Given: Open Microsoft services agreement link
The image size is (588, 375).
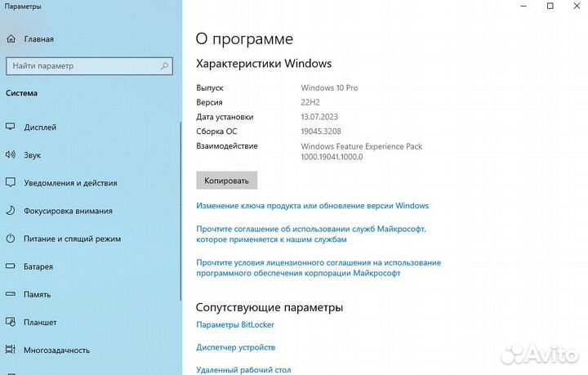Looking at the screenshot, I should tap(311, 234).
